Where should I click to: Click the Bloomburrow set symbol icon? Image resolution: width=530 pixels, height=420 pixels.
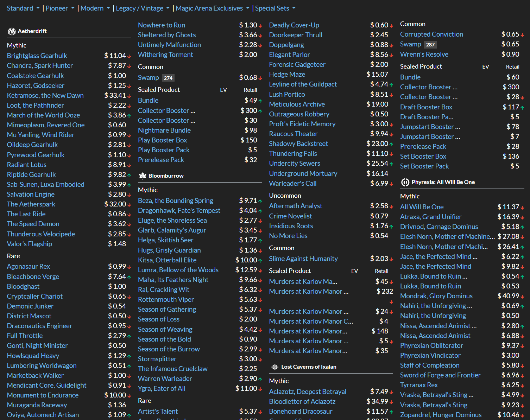(x=143, y=176)
